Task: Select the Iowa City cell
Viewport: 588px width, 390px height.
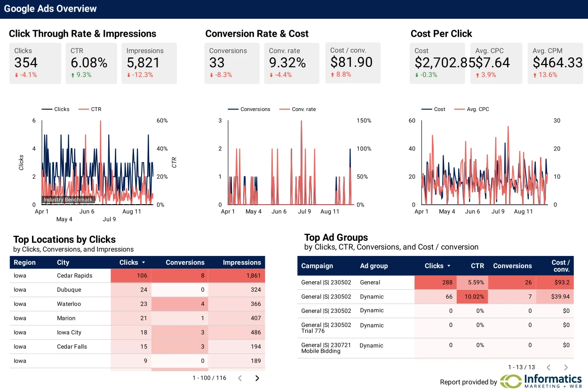Action: click(x=69, y=332)
